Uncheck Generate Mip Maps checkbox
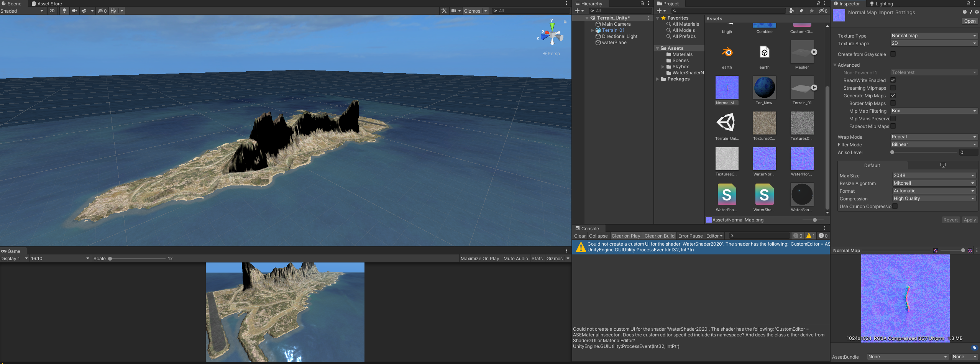The width and height of the screenshot is (980, 364). (893, 95)
